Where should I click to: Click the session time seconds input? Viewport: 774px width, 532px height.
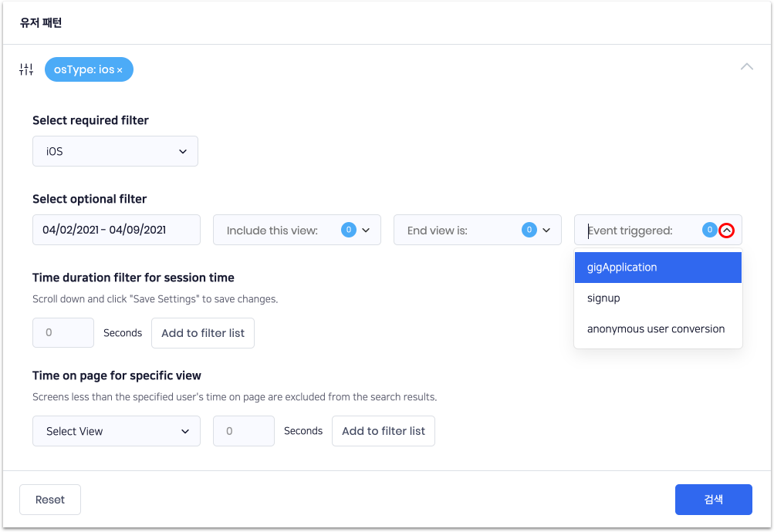pos(63,333)
